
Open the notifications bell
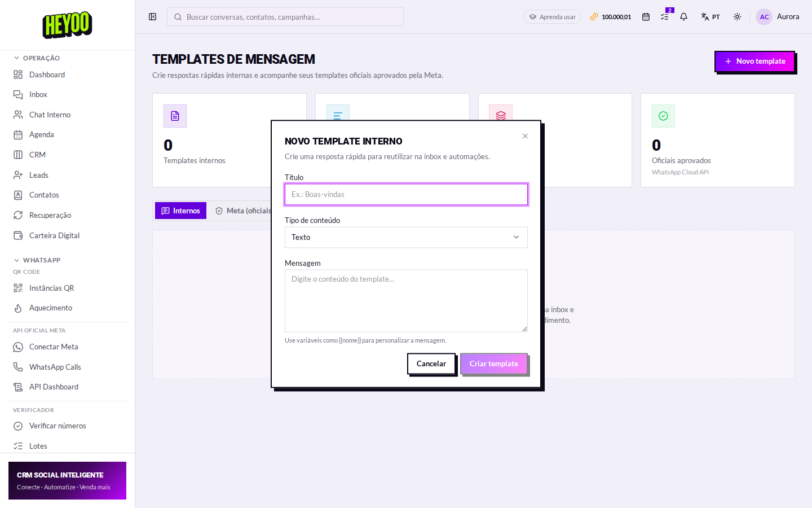pyautogui.click(x=683, y=17)
